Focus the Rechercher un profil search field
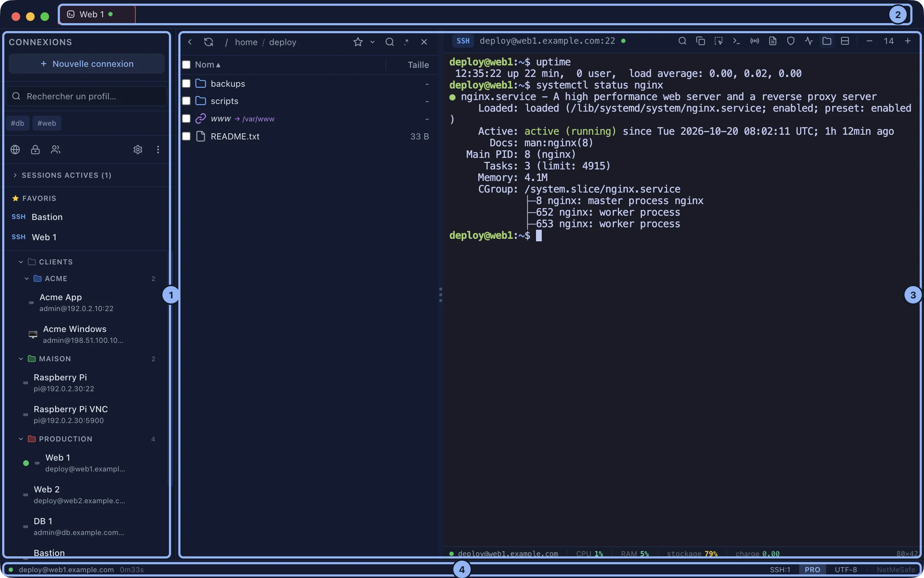This screenshot has height=578, width=924. 87,96
